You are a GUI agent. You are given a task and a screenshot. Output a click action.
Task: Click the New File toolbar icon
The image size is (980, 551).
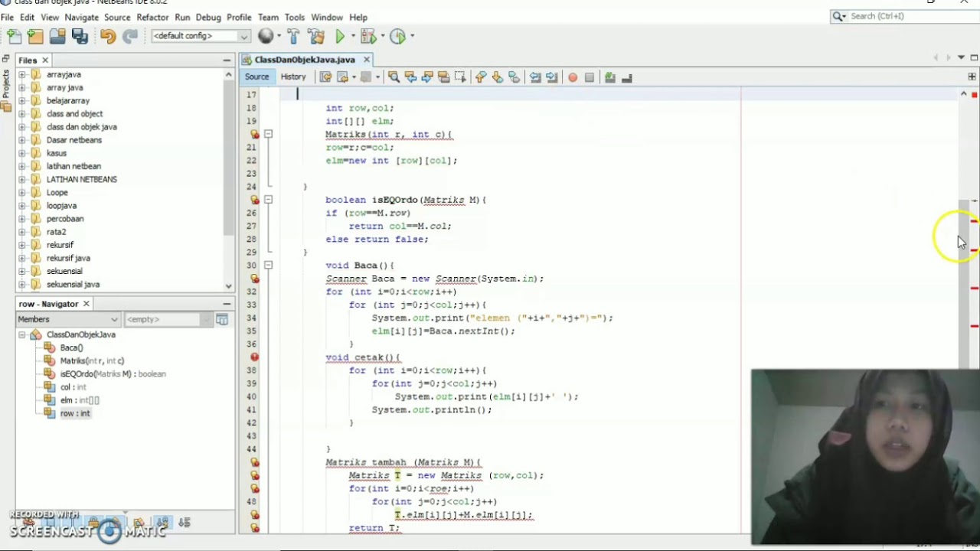14,36
